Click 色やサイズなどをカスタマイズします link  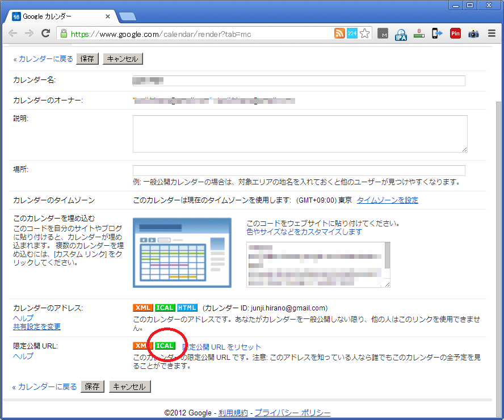304,232
